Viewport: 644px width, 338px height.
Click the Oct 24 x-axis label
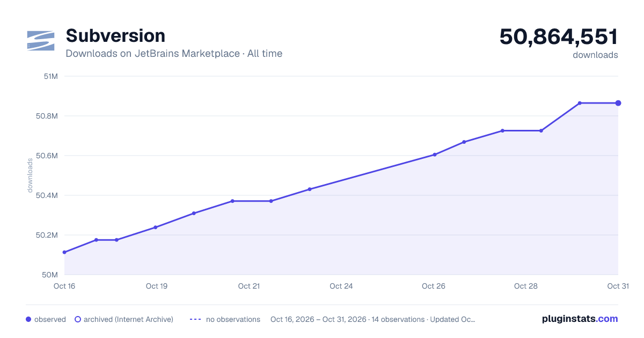pos(341,286)
